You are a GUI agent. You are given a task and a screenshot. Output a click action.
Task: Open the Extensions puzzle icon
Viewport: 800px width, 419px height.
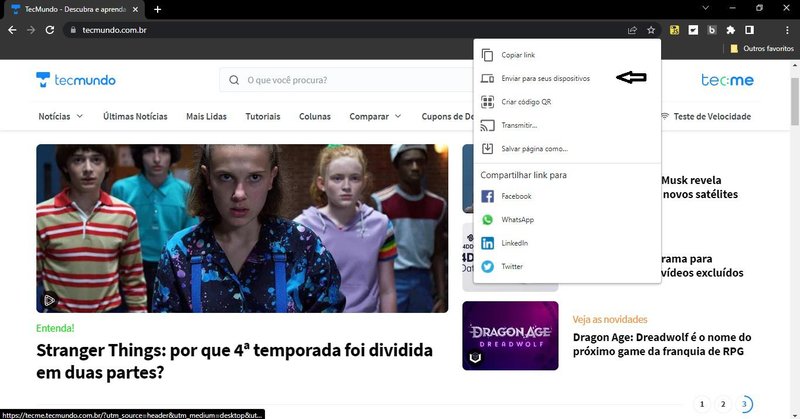731,30
